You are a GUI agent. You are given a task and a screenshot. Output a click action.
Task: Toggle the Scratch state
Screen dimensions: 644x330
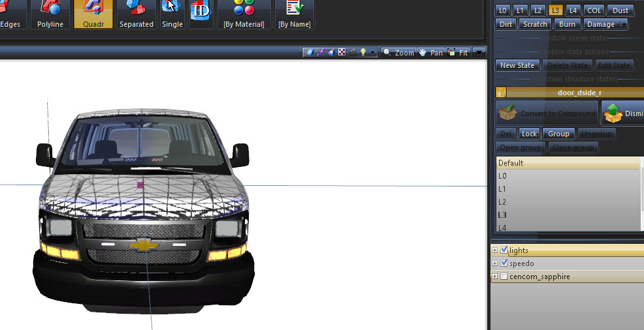tap(535, 24)
